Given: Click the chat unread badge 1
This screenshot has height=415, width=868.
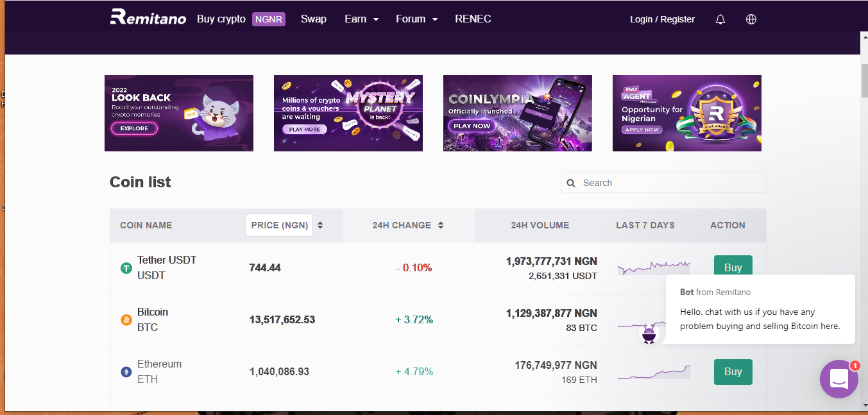Looking at the screenshot, I should pos(855,366).
